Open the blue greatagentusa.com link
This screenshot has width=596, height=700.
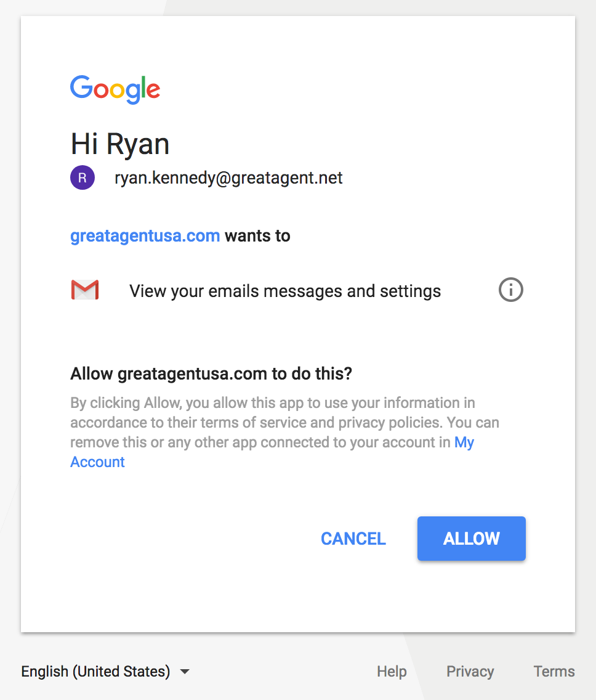point(145,235)
